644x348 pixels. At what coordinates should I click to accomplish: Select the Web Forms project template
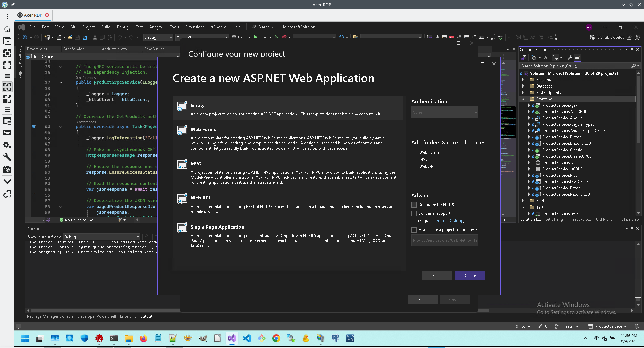coord(288,138)
